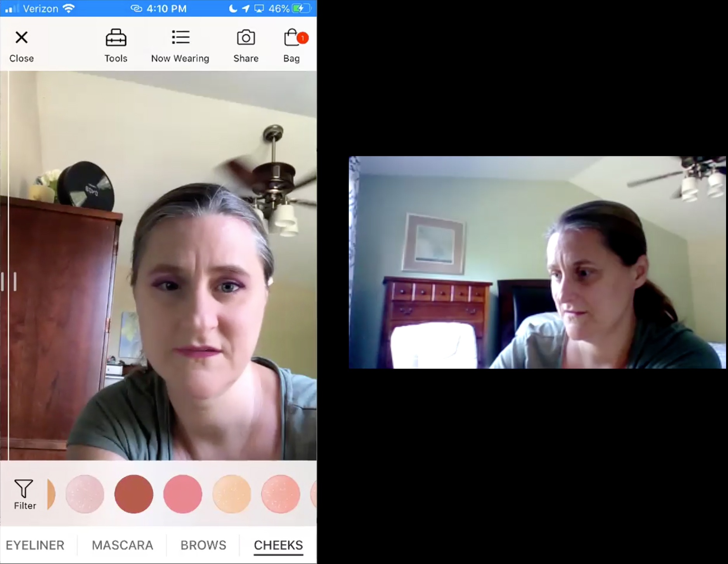Pick the solid coral pink blush swatch
This screenshot has width=728, height=564.
(183, 494)
